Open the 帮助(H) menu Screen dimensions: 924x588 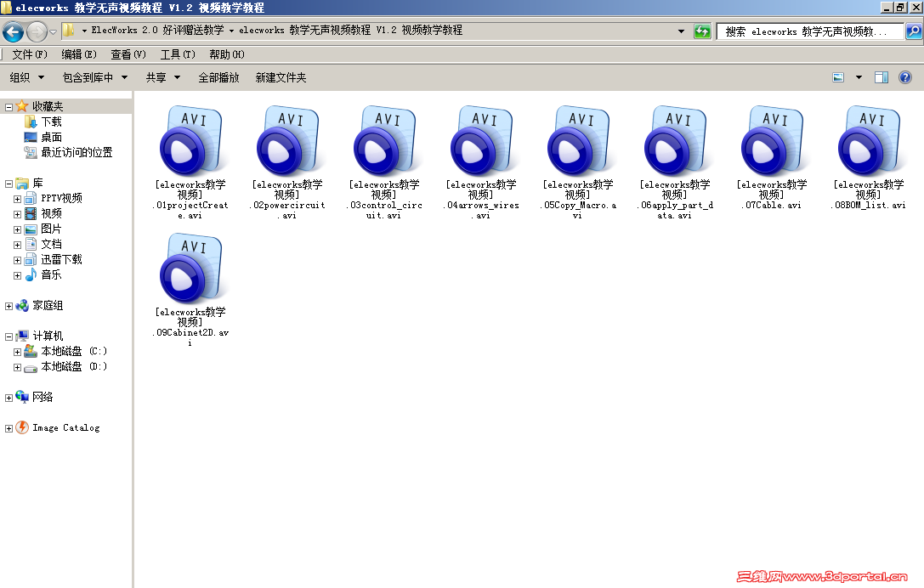tap(227, 54)
